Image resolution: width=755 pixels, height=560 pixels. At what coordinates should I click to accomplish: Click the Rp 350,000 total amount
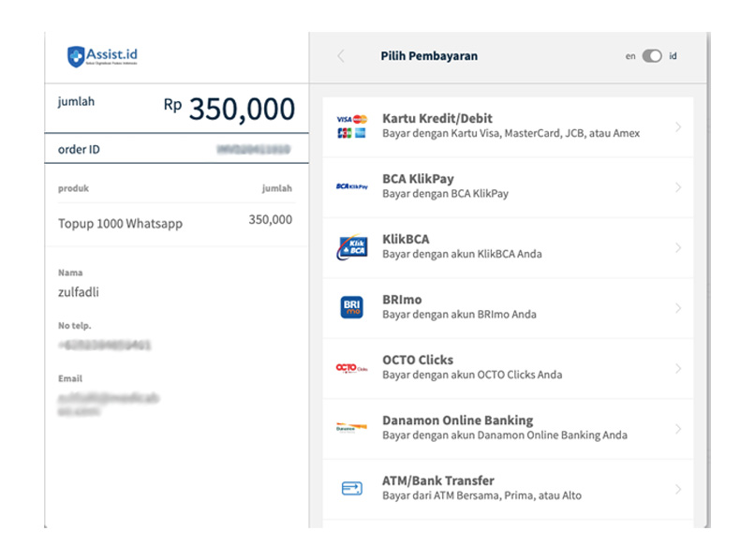coord(229,109)
